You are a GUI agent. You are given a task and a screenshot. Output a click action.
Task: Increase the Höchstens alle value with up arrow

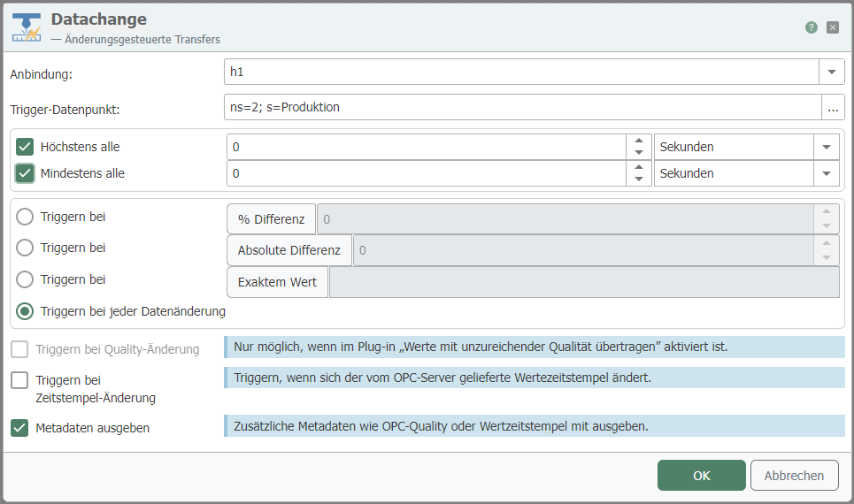[x=639, y=141]
